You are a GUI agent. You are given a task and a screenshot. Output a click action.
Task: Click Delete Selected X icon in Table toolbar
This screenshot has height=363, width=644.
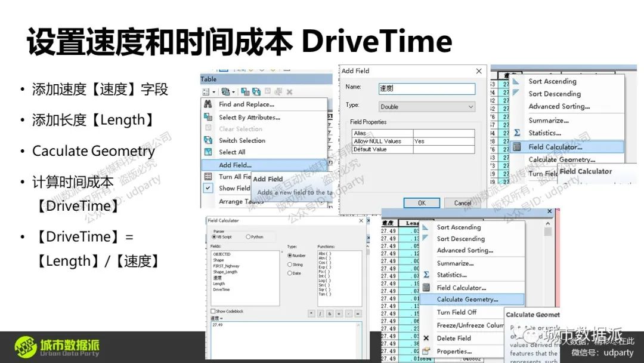click(x=289, y=92)
